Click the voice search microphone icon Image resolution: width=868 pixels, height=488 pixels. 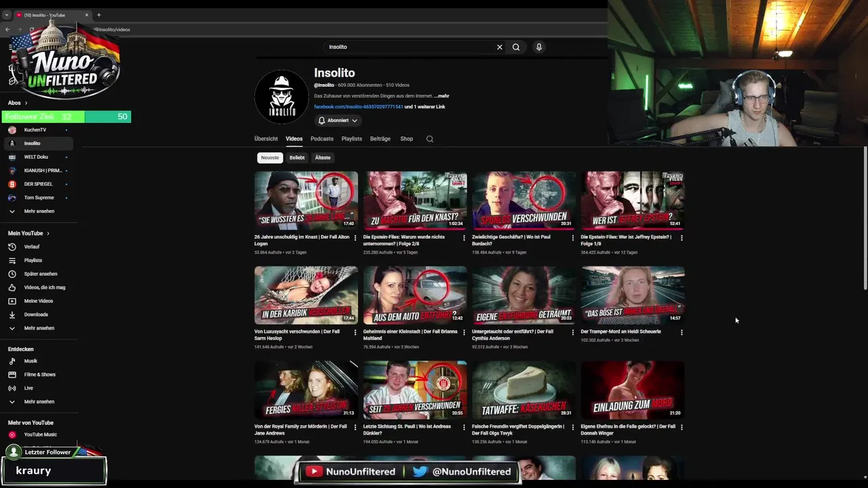pos(539,47)
